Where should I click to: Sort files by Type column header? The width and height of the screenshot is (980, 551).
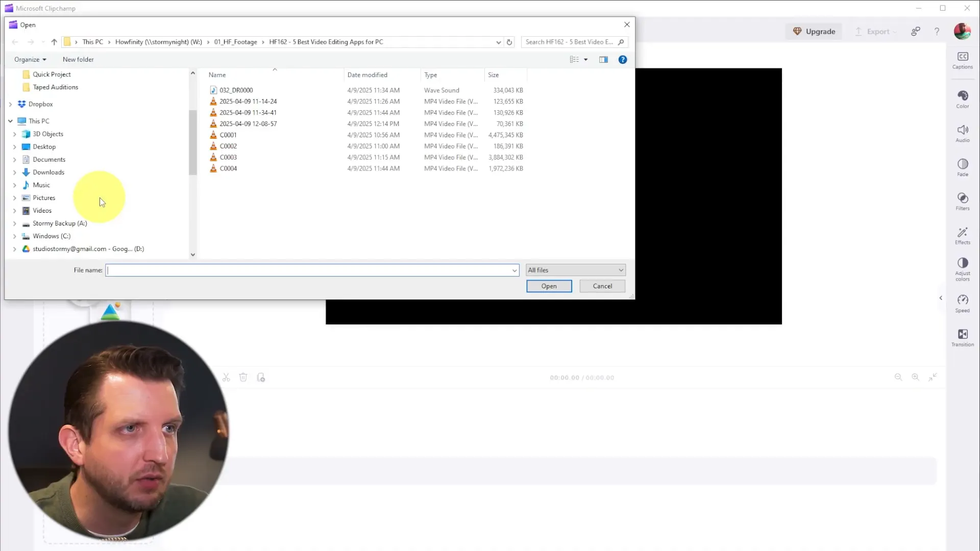452,75
